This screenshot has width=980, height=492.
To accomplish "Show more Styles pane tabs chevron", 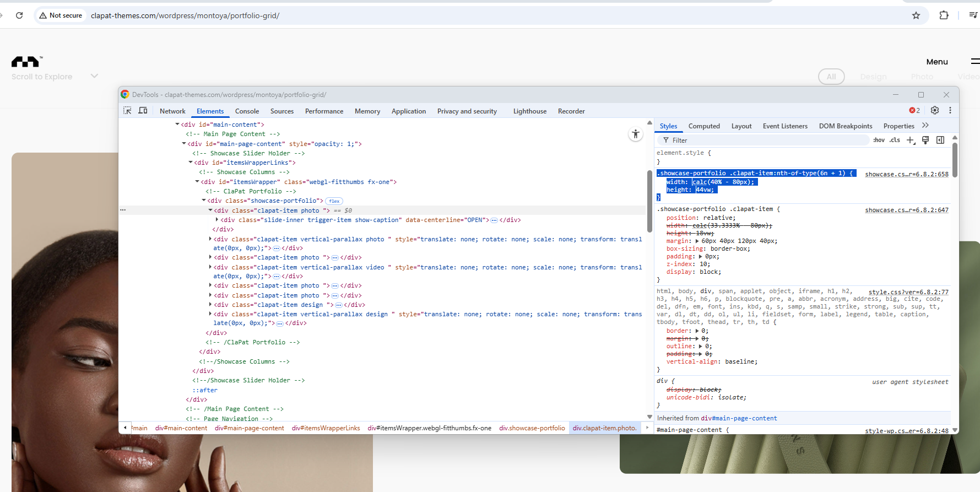I will [x=925, y=126].
